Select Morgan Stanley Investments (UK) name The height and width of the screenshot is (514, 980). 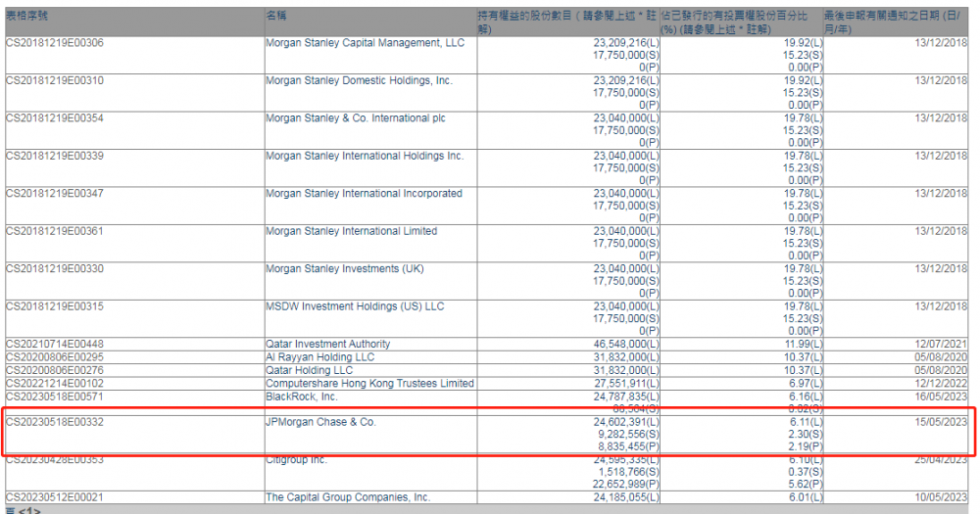pyautogui.click(x=344, y=268)
